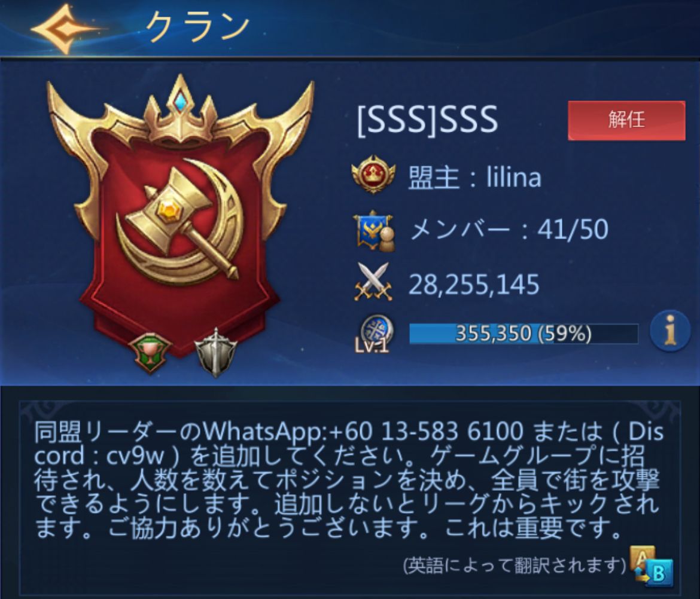Click the red 解任 button
This screenshot has height=599, width=700.
tap(626, 120)
